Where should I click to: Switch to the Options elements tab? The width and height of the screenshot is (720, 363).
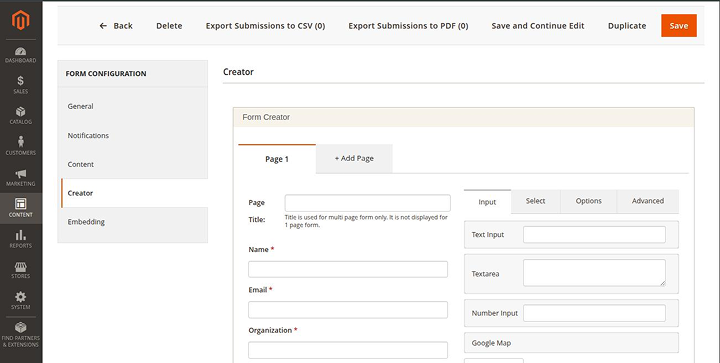[x=589, y=201]
